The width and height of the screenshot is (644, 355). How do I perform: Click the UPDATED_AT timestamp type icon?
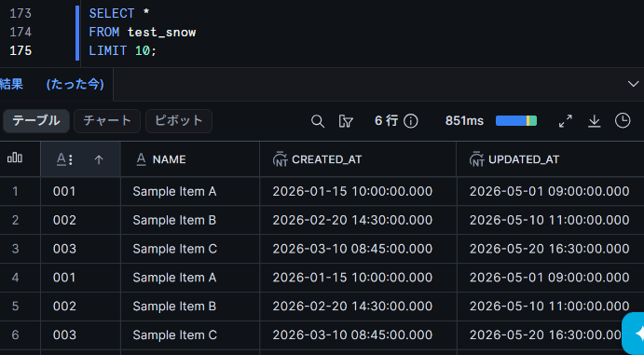[x=477, y=159]
